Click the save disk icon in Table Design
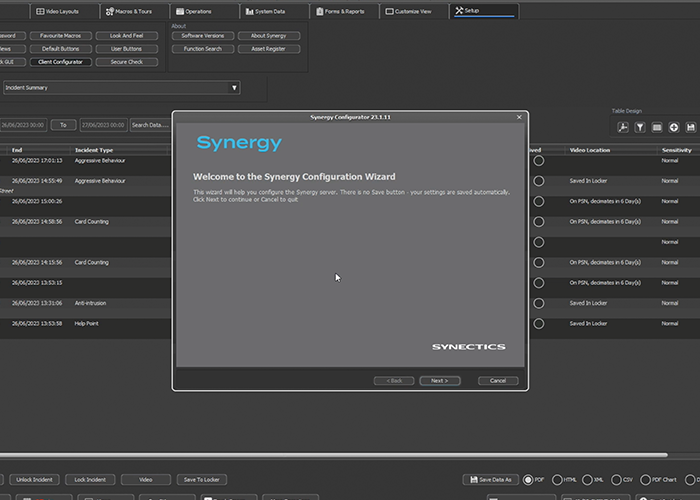Image resolution: width=700 pixels, height=500 pixels. pyautogui.click(x=691, y=127)
